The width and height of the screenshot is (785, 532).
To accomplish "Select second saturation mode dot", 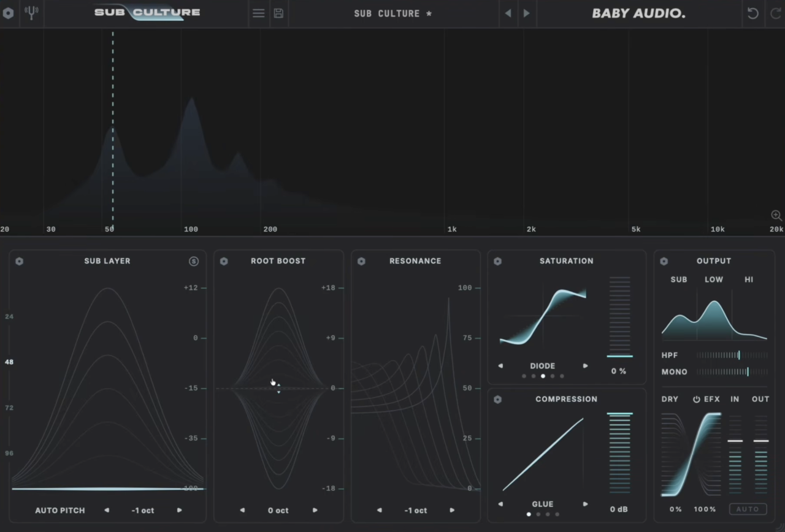I will [534, 376].
